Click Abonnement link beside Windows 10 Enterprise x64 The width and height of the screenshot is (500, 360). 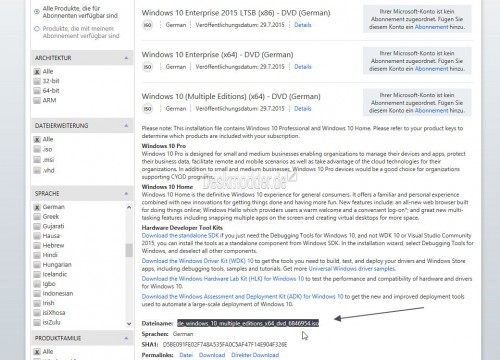tap(432, 69)
